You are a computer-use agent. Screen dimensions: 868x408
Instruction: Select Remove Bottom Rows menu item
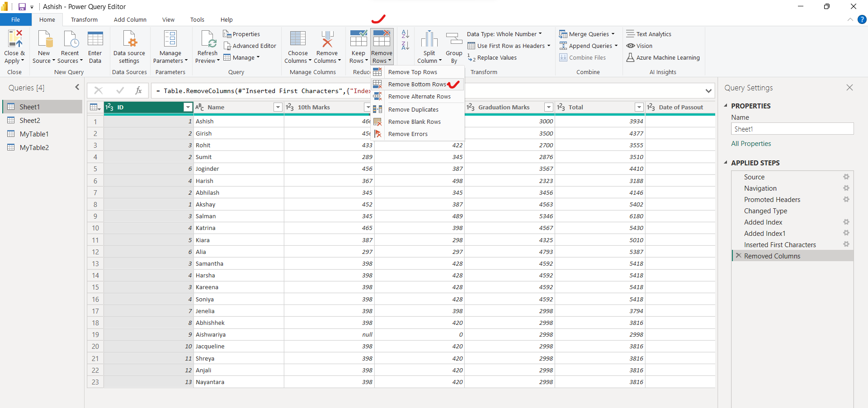pyautogui.click(x=417, y=84)
